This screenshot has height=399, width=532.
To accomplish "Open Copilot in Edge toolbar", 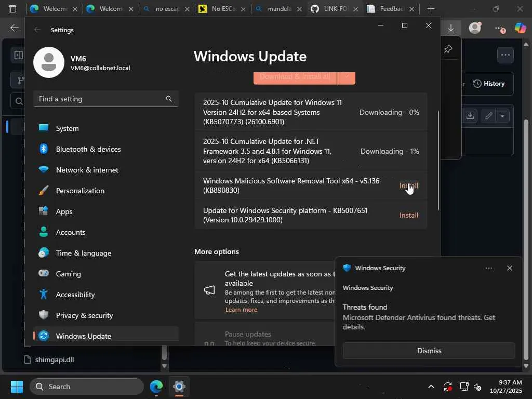I will (x=520, y=28).
